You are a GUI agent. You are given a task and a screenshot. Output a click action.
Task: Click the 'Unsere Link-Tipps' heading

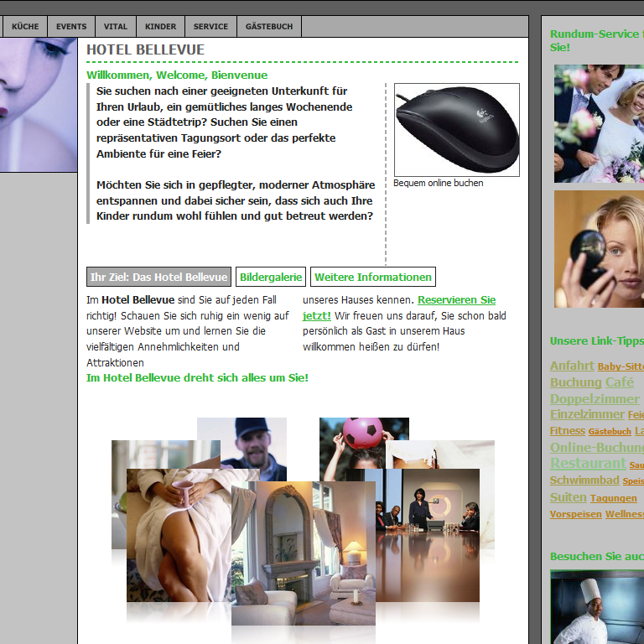(597, 341)
